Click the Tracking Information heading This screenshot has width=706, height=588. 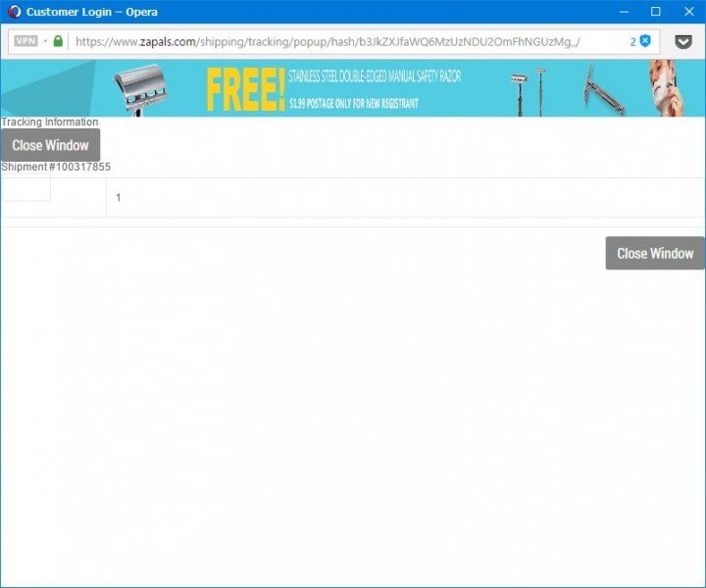[x=50, y=122]
